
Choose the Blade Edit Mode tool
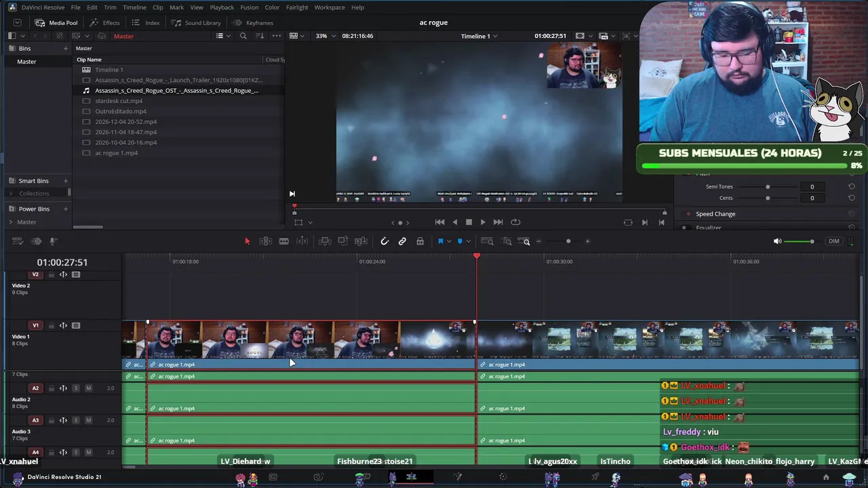[284, 241]
